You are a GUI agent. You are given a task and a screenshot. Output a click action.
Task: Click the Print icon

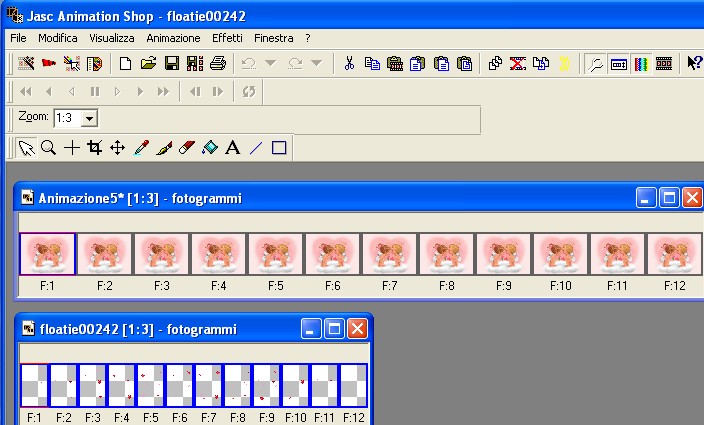[218, 63]
